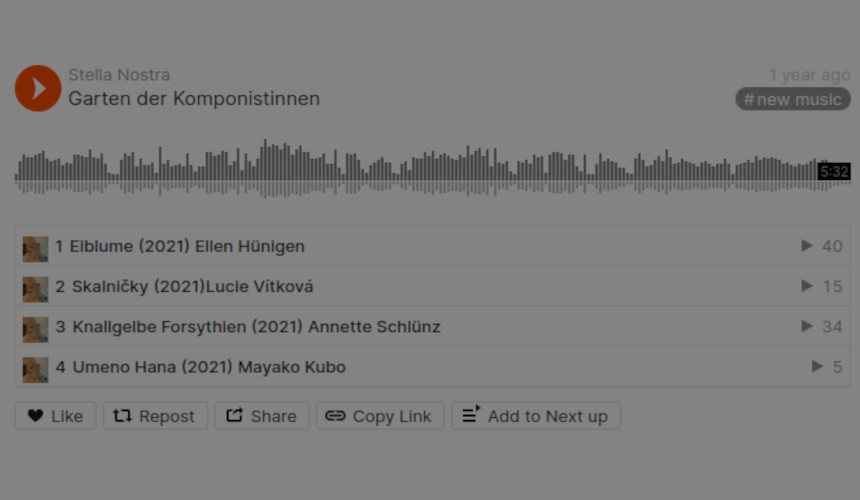The height and width of the screenshot is (500, 860).
Task: Select track 3 Knallgelbe Forsythien
Action: pos(432,327)
